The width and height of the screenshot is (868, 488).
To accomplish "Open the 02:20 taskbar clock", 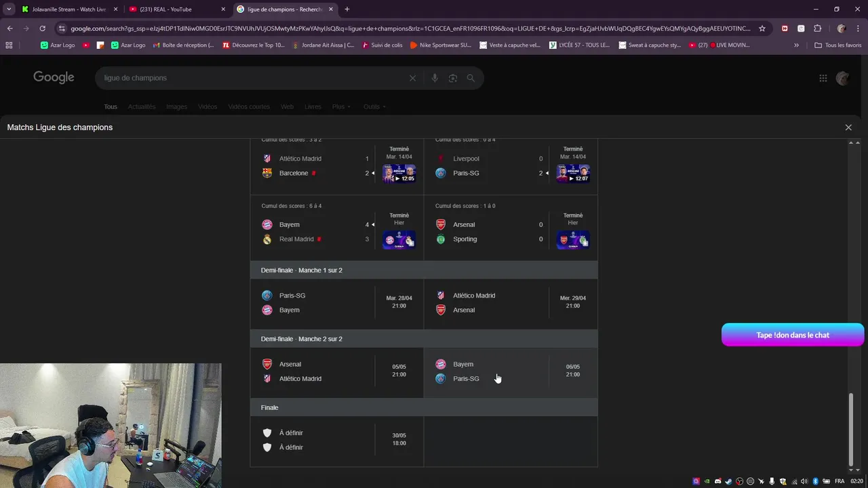I will [x=856, y=481].
